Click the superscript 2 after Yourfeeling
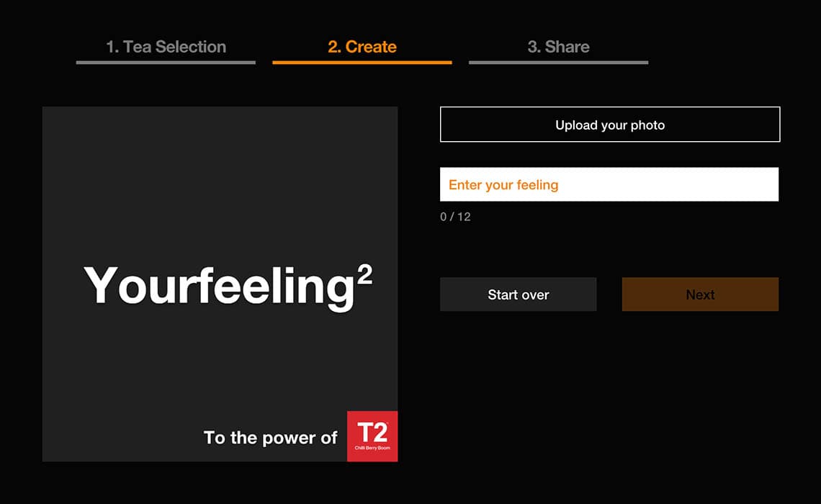The image size is (821, 504). 364,276
